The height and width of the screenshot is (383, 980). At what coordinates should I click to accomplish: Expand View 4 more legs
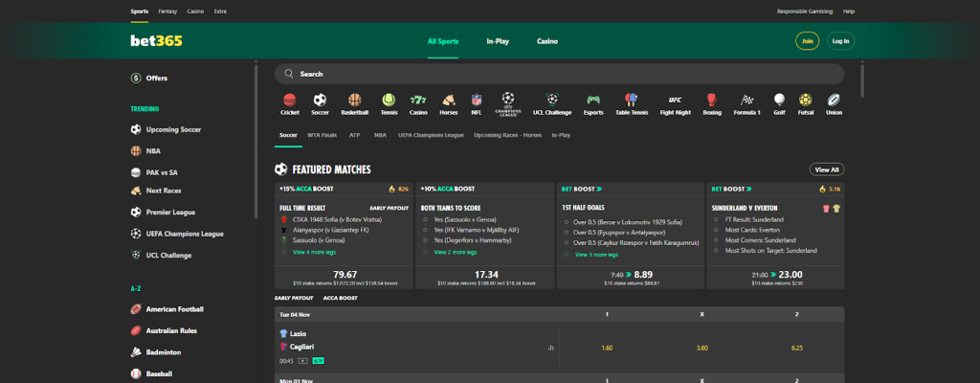pyautogui.click(x=314, y=252)
